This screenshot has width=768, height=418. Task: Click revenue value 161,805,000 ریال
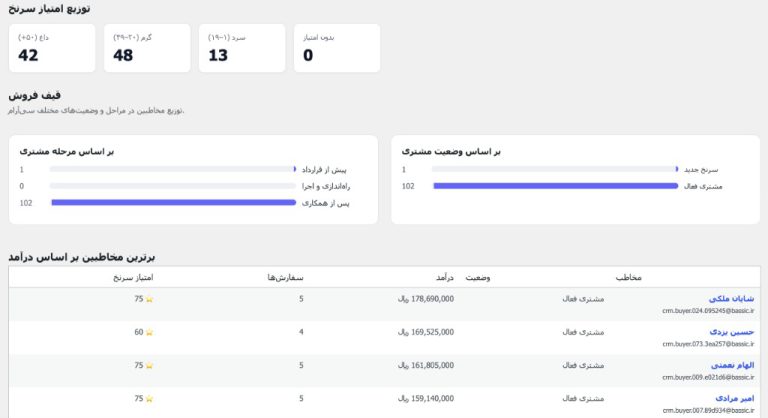pos(426,366)
